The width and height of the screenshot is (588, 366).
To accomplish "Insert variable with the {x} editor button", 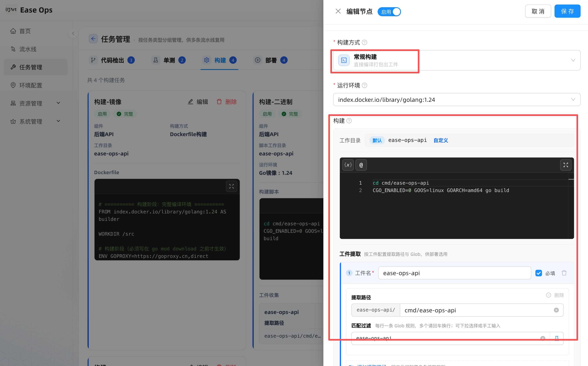I will pyautogui.click(x=348, y=165).
